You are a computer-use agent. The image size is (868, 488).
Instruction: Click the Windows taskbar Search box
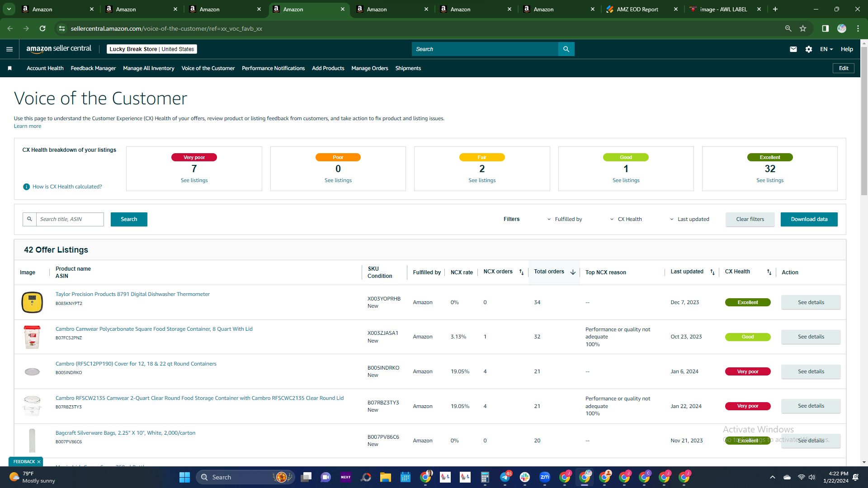tap(245, 477)
